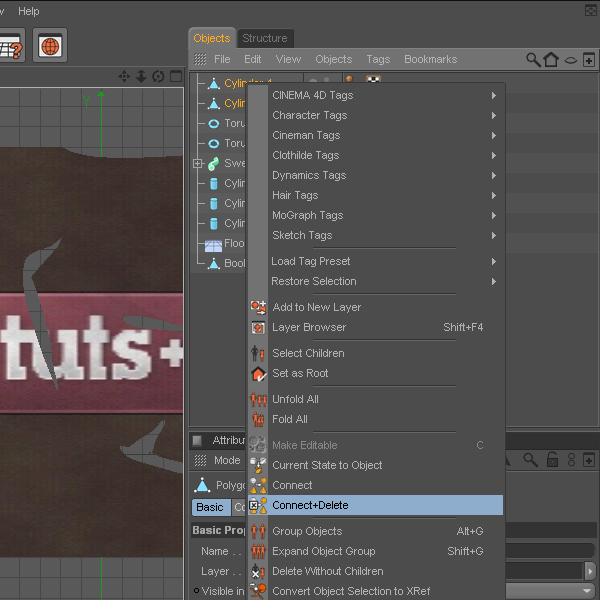Choose Delete Without Children
The width and height of the screenshot is (600, 600).
pos(328,571)
